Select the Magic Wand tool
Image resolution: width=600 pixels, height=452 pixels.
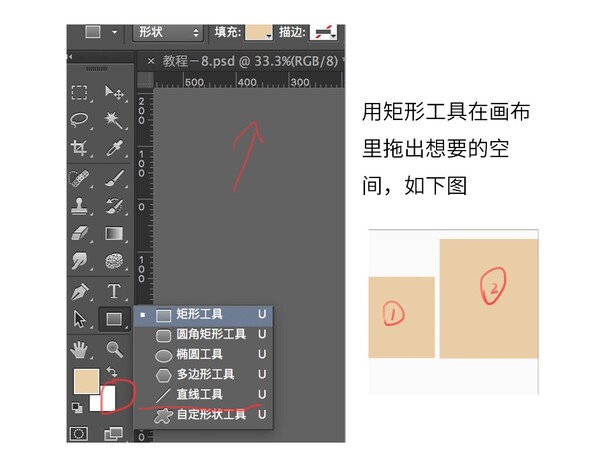pyautogui.click(x=114, y=120)
